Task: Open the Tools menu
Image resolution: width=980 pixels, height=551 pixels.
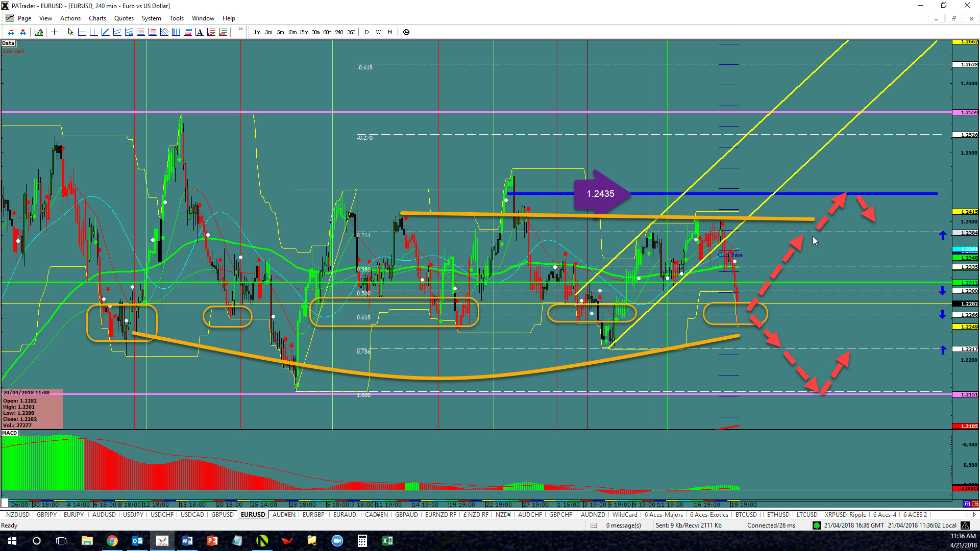Action: coord(177,18)
